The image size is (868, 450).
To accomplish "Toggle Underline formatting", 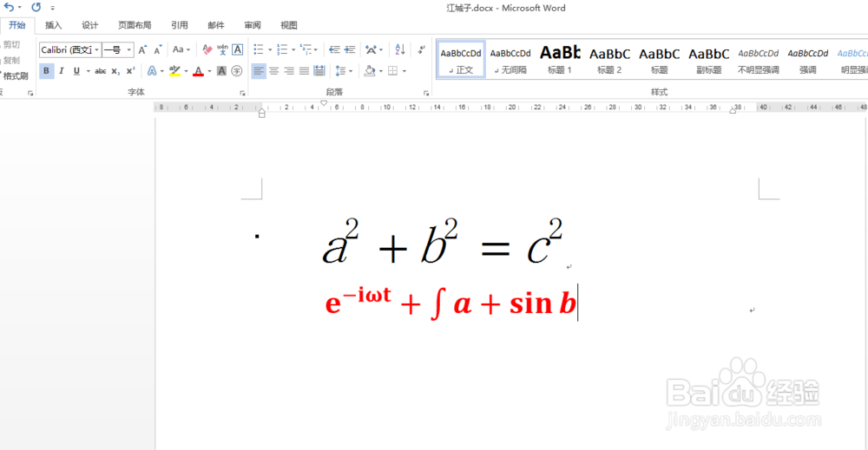I will coord(76,71).
